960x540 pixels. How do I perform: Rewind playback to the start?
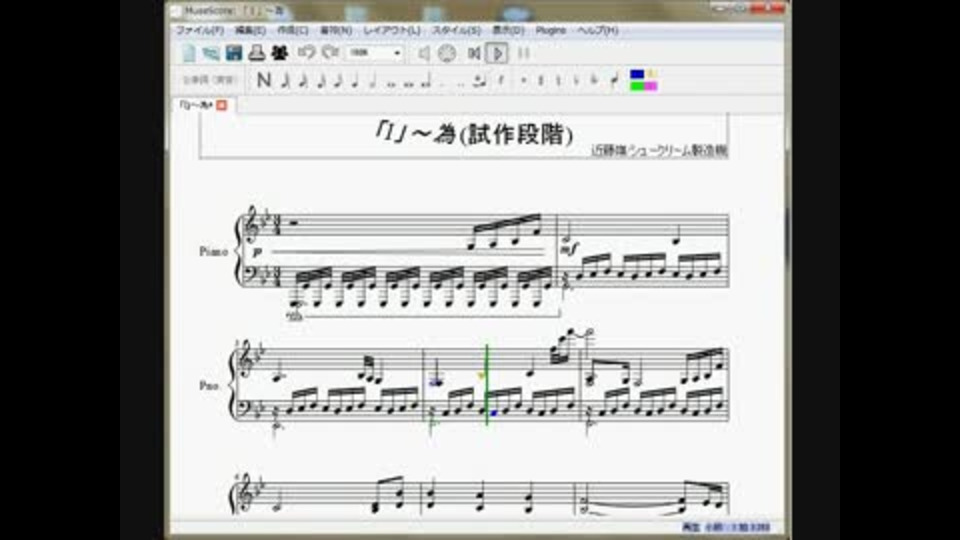pyautogui.click(x=473, y=54)
